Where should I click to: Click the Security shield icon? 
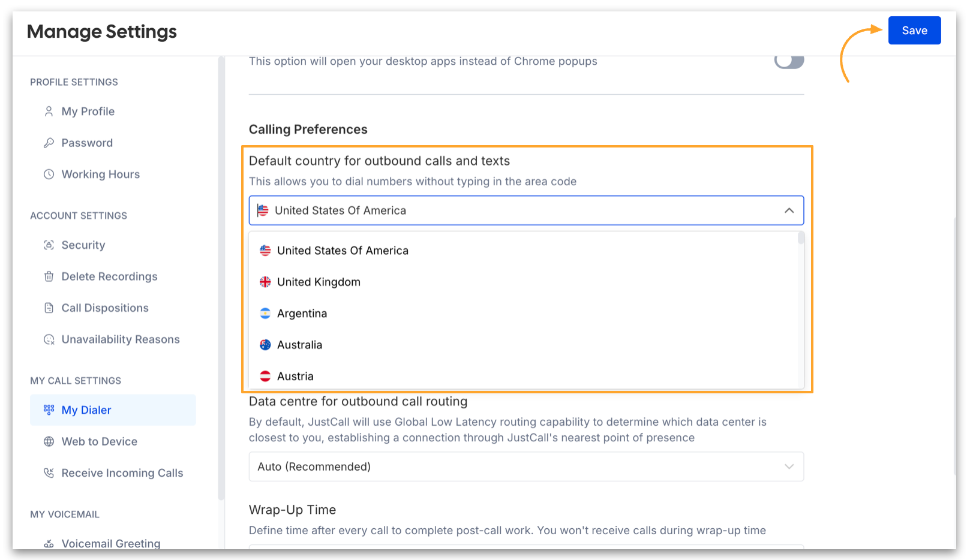click(x=49, y=245)
